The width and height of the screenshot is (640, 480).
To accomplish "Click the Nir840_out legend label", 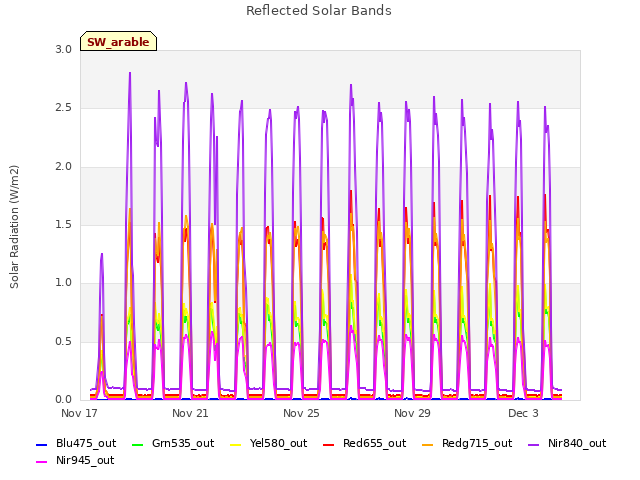I will pyautogui.click(x=577, y=443).
